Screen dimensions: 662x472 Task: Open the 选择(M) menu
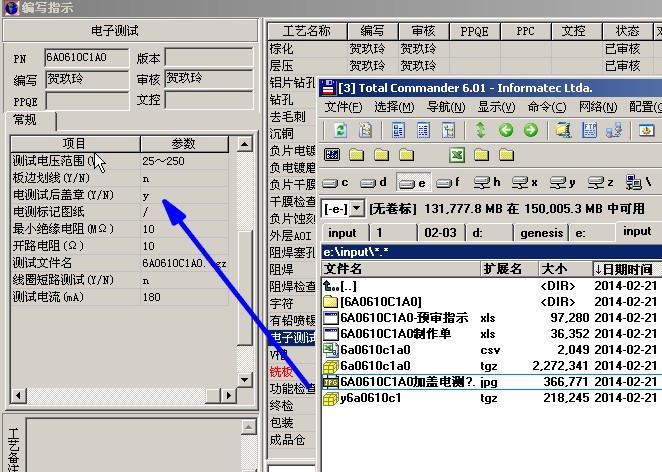point(394,107)
